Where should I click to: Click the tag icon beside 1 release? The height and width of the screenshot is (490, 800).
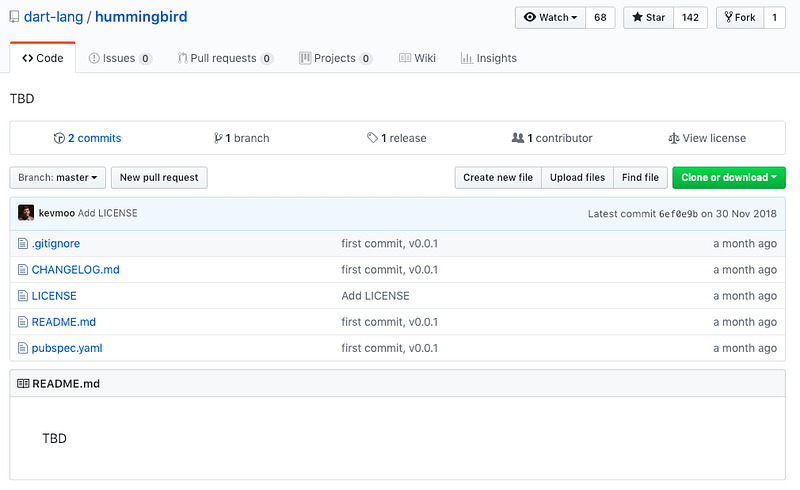[x=372, y=138]
